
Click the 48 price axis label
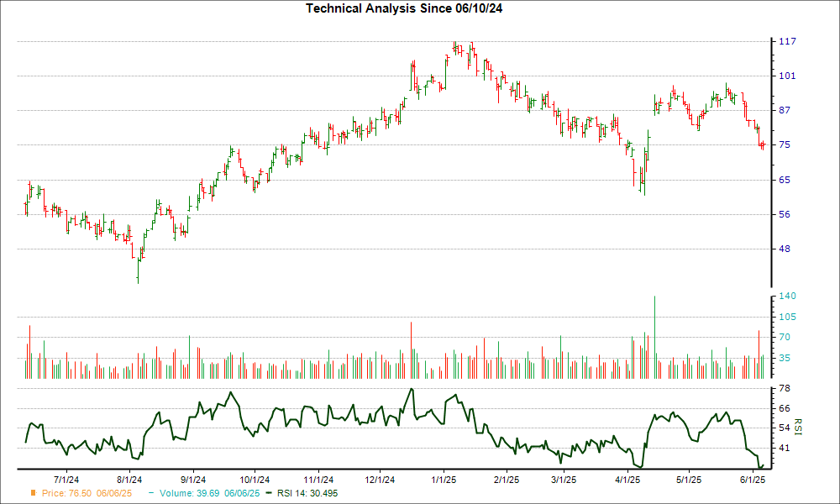pos(785,249)
